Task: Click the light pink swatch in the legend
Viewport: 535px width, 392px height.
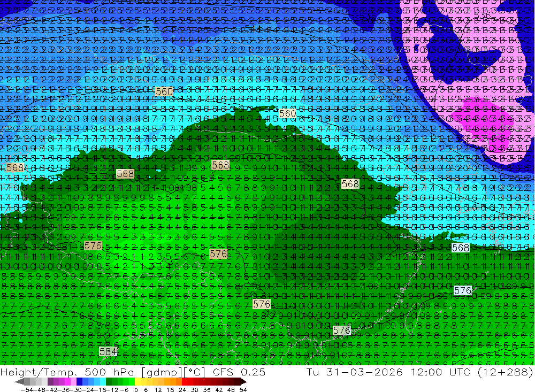Action: click(73, 381)
